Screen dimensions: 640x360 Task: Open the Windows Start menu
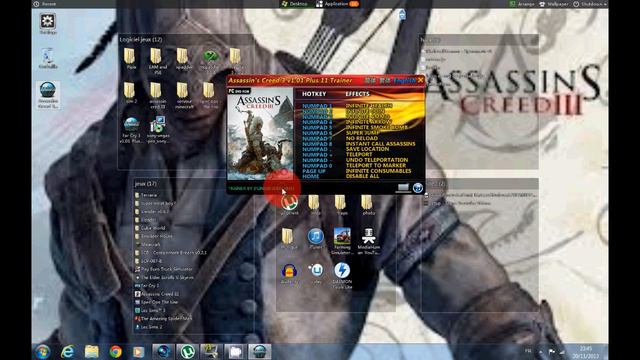point(42,351)
